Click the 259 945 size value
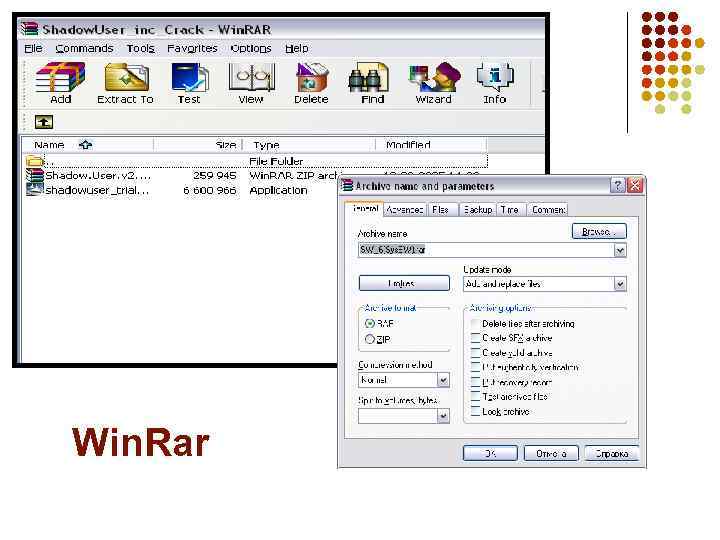 coord(214,175)
